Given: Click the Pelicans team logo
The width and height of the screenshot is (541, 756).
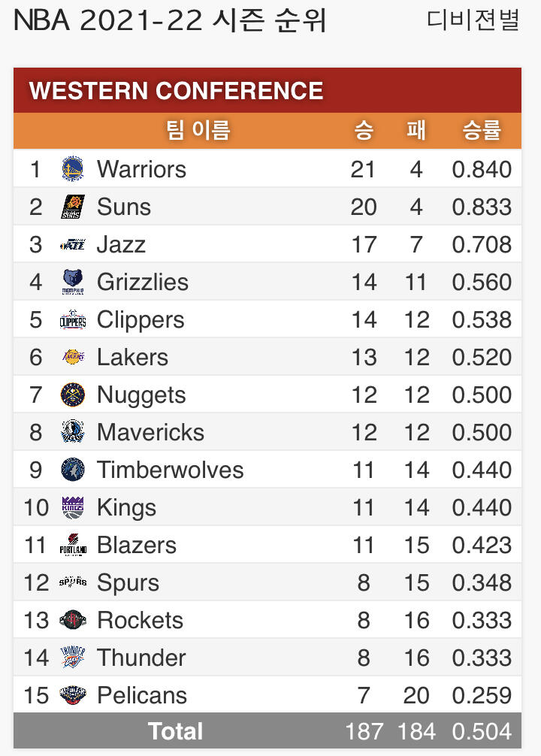Looking at the screenshot, I should pos(73,695).
